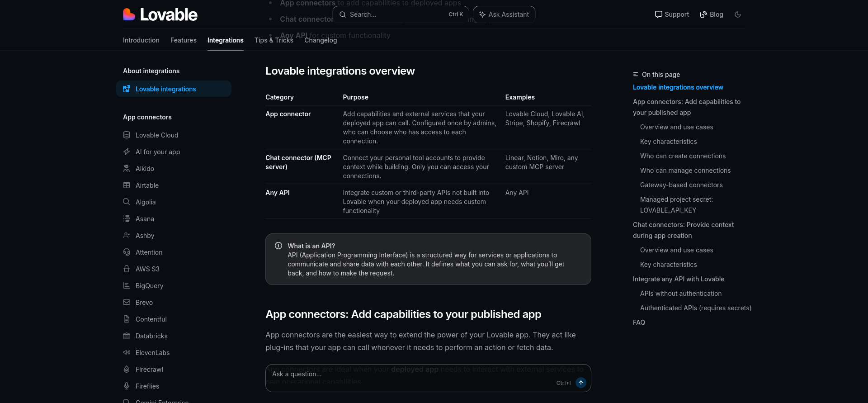Image resolution: width=868 pixels, height=403 pixels.
Task: Go to Authenticated APIs (requires secrets)
Action: 696,308
